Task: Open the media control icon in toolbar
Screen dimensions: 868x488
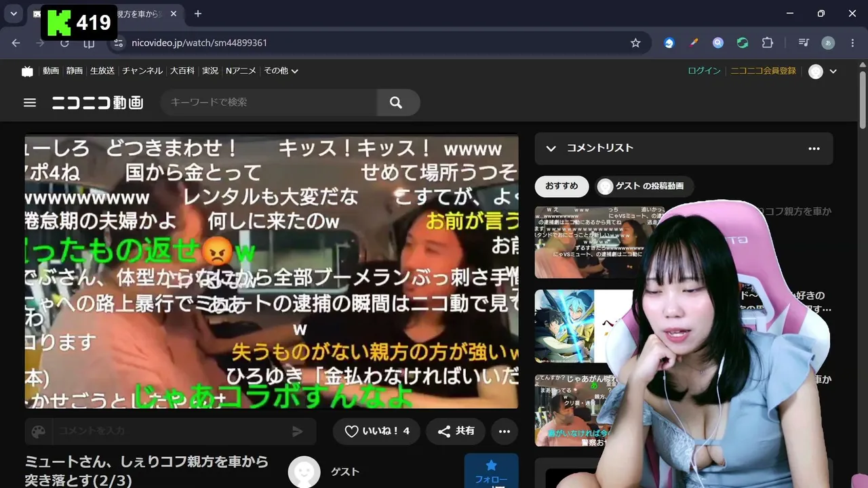Action: pos(804,43)
